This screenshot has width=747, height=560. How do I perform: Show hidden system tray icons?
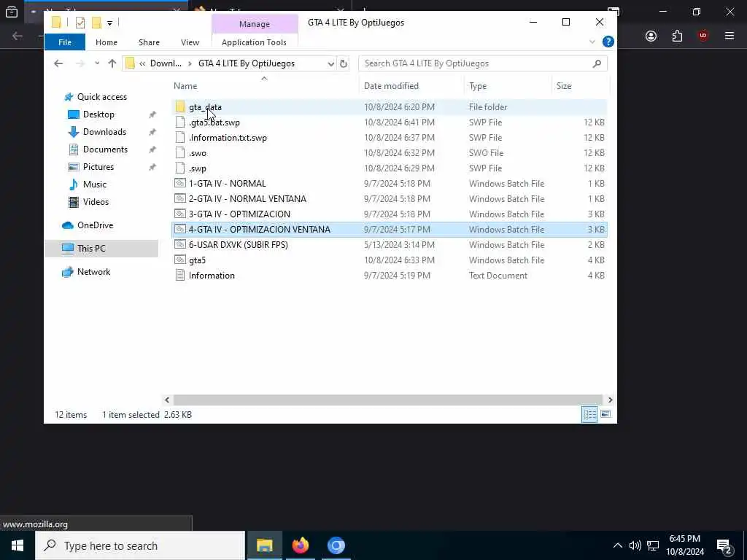(x=617, y=545)
